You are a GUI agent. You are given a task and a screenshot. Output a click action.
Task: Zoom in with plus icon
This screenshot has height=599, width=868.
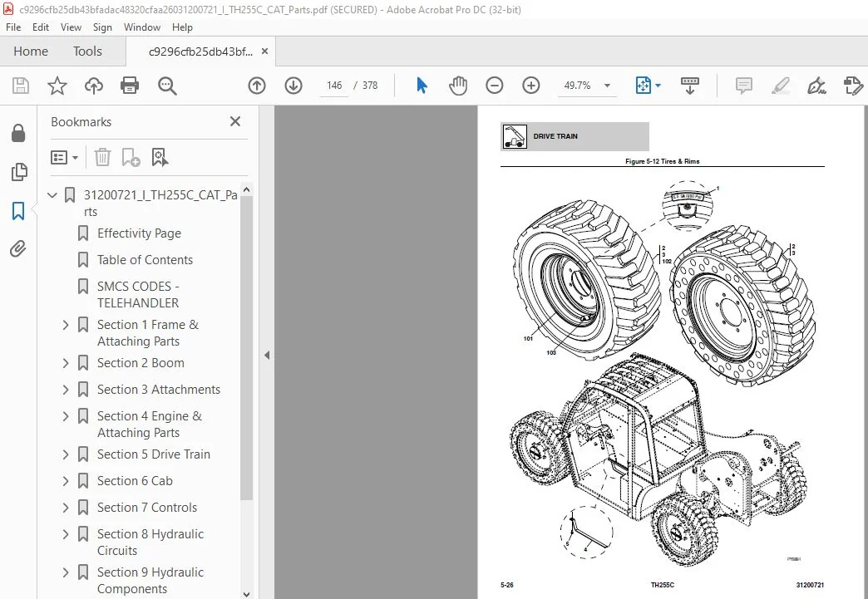click(531, 86)
